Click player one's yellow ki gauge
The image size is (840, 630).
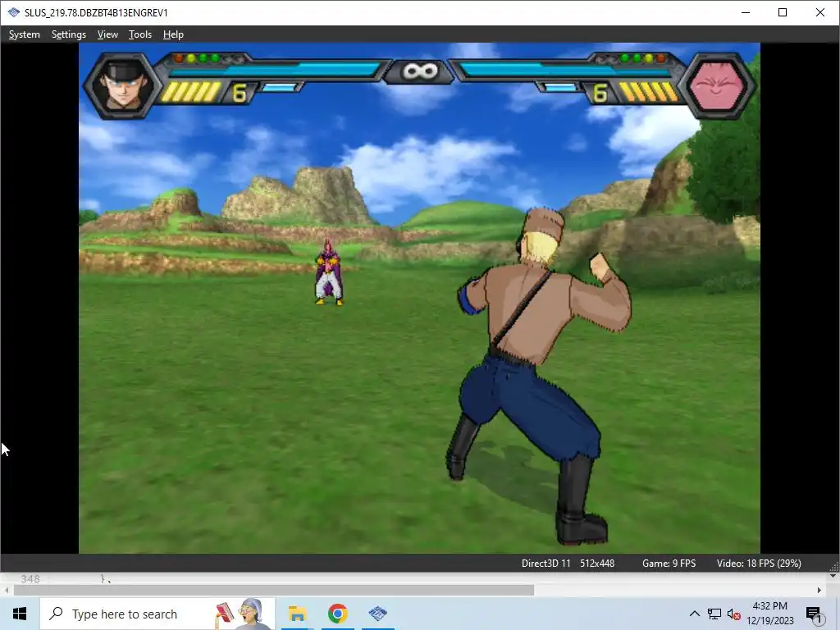click(x=190, y=92)
